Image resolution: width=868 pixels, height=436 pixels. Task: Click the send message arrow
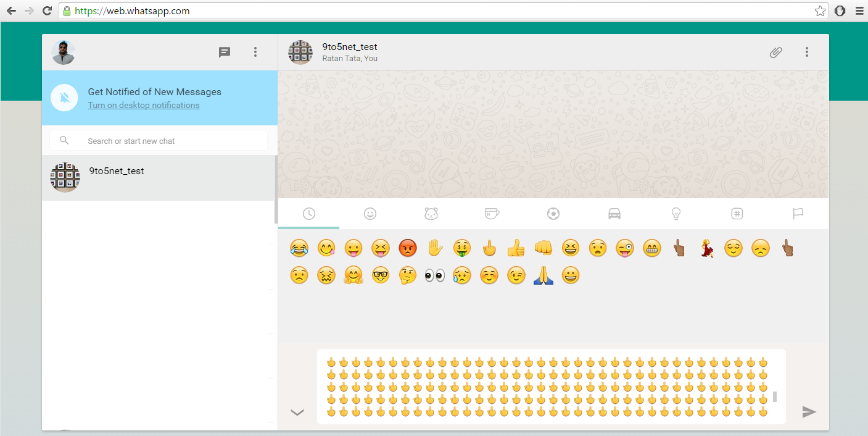809,412
